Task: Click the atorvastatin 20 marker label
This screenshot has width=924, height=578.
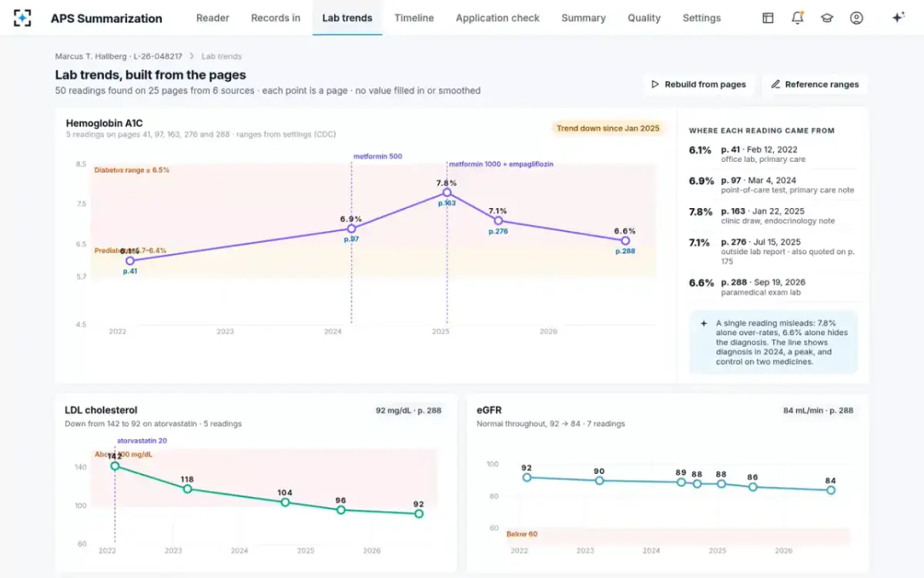Action: pyautogui.click(x=142, y=441)
